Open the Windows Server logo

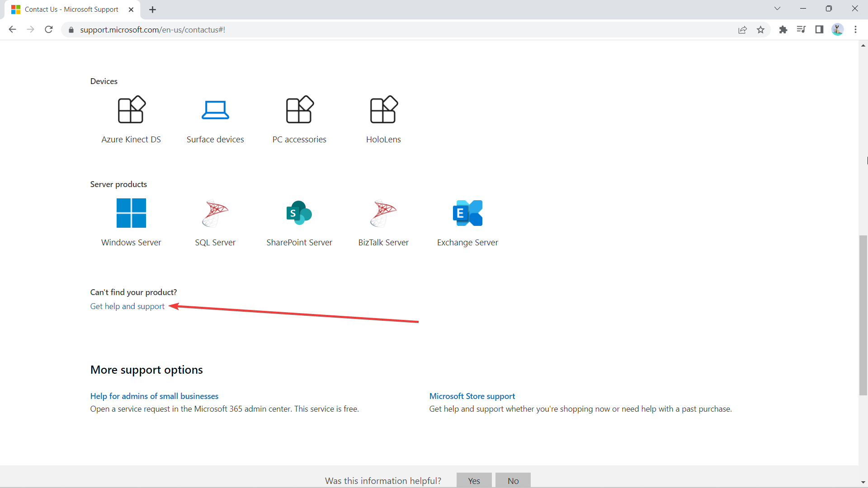[131, 213]
